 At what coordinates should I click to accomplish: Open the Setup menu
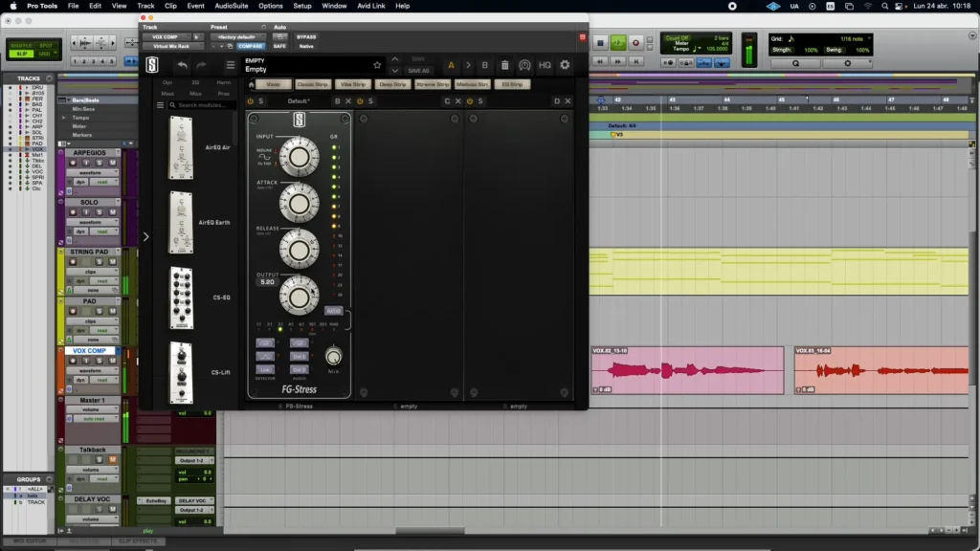[302, 6]
